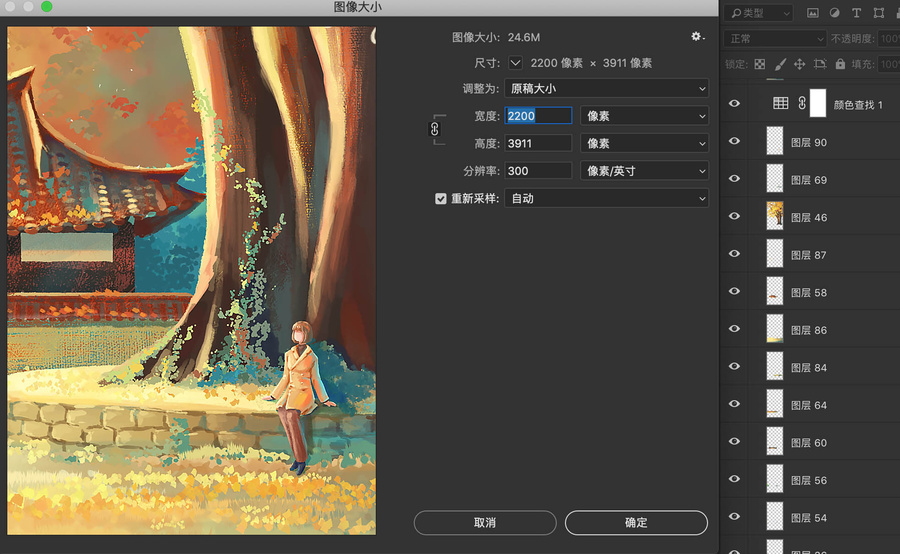Image resolution: width=900 pixels, height=554 pixels.
Task: Click the color lookup grid icon on 颜色查找 1
Action: (x=781, y=103)
